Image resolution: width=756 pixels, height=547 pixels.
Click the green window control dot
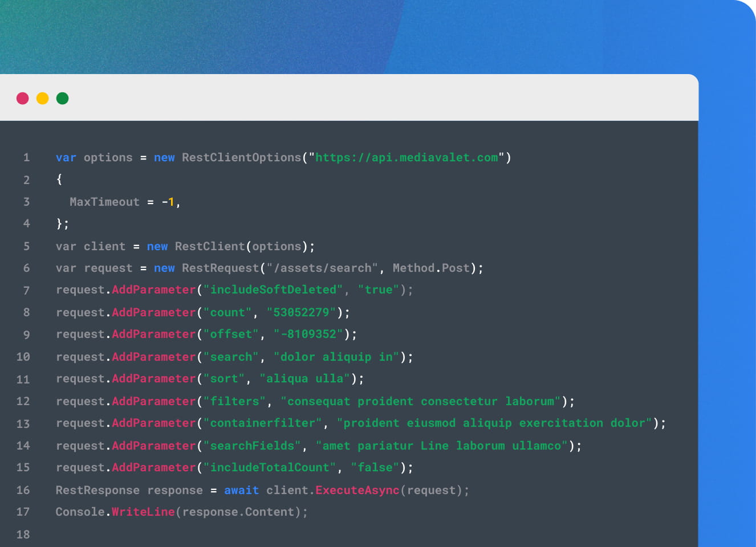62,98
